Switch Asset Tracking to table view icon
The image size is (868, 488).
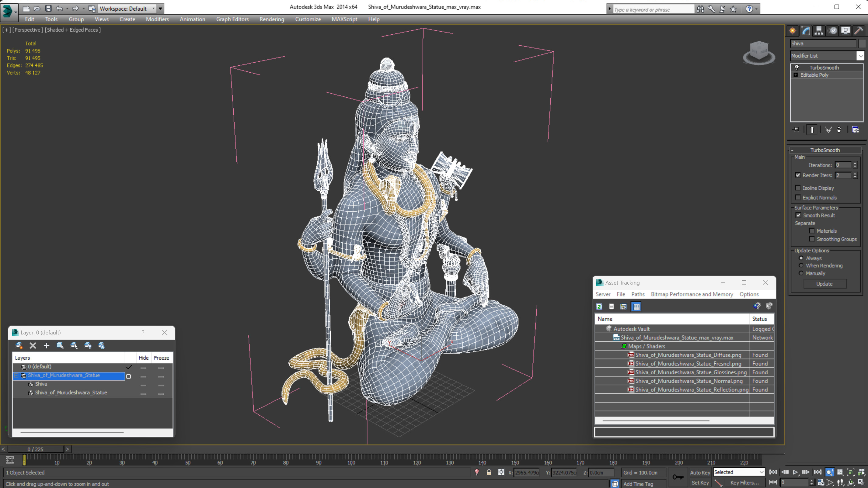point(636,306)
